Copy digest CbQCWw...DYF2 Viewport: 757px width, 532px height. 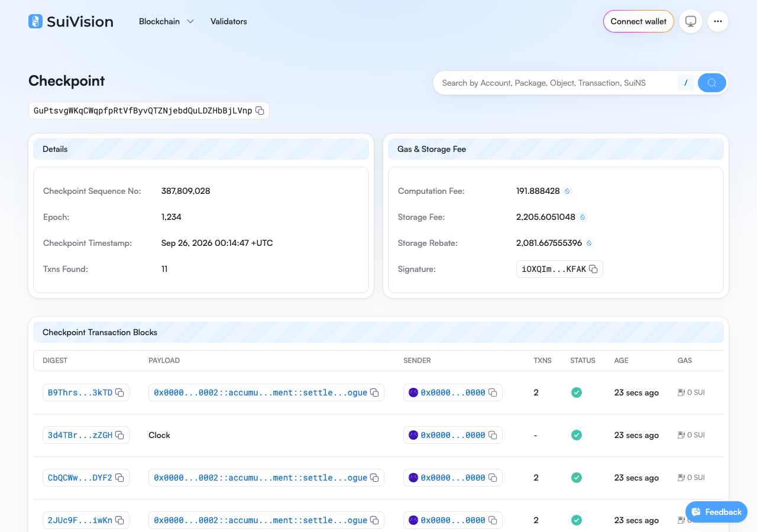click(x=119, y=478)
